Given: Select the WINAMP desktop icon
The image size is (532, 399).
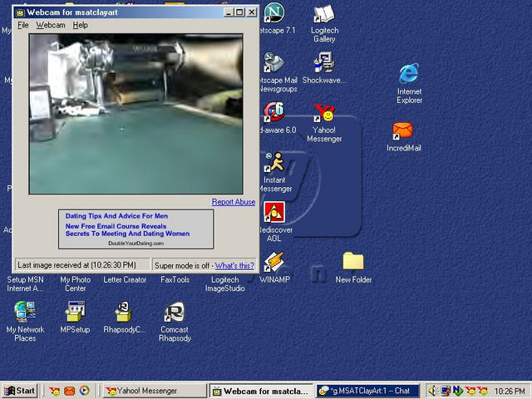Looking at the screenshot, I should tap(273, 262).
